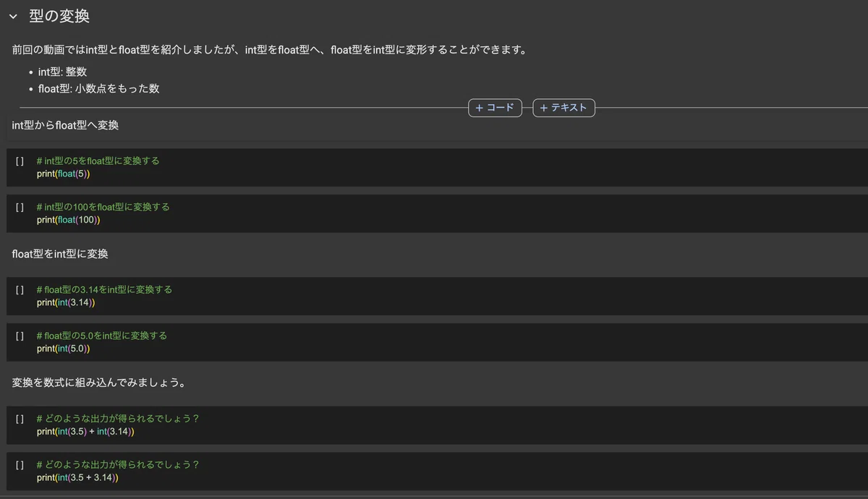The height and width of the screenshot is (499, 868).
Task: Click the + テキスト button
Action: click(564, 108)
